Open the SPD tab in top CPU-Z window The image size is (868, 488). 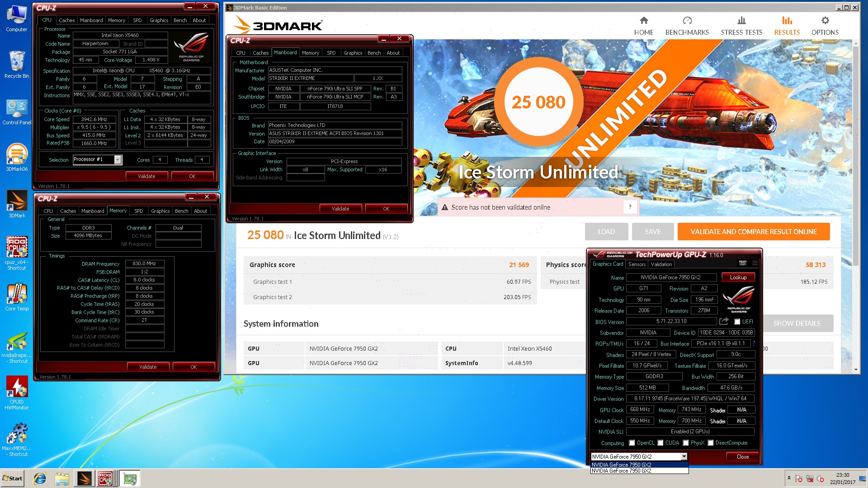[x=137, y=20]
